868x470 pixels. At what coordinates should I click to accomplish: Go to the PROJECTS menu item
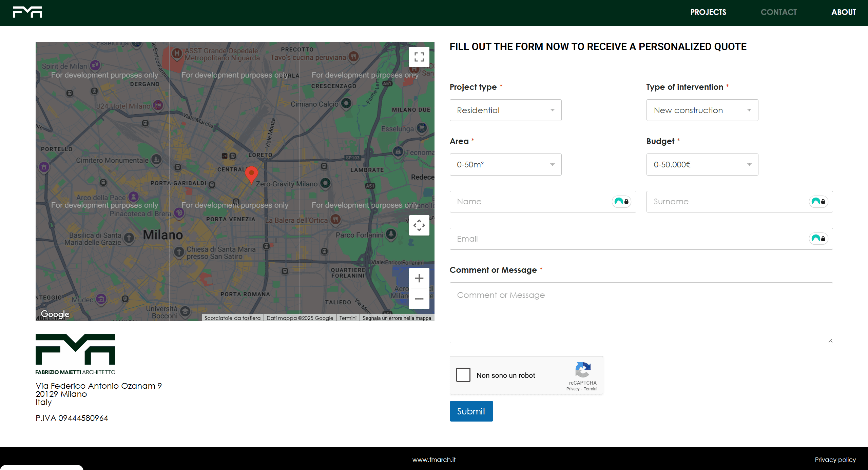708,12
